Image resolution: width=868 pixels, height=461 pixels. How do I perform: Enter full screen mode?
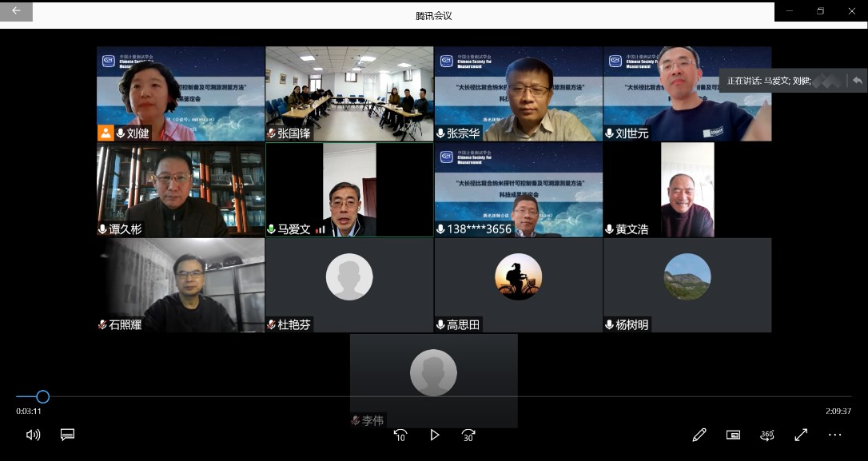click(801, 435)
